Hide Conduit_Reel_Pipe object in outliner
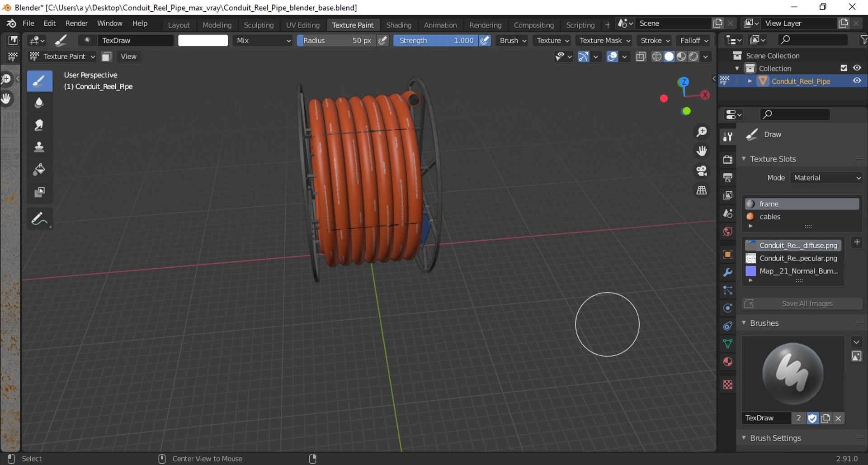Image resolution: width=868 pixels, height=465 pixels. tap(857, 81)
